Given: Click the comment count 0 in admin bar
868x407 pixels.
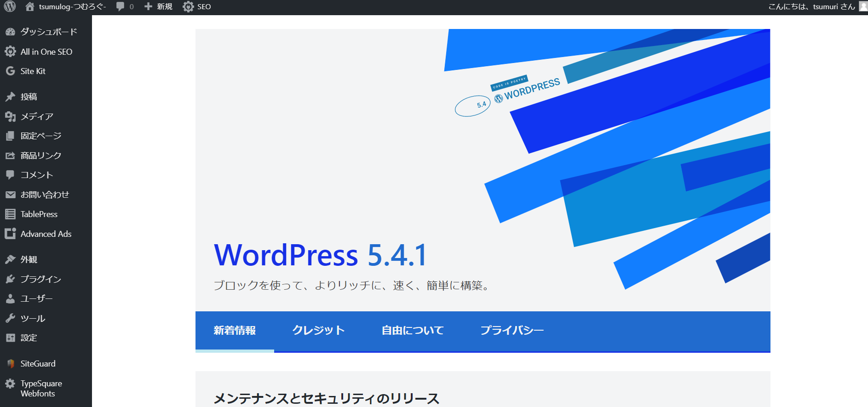Looking at the screenshot, I should pyautogui.click(x=132, y=6).
